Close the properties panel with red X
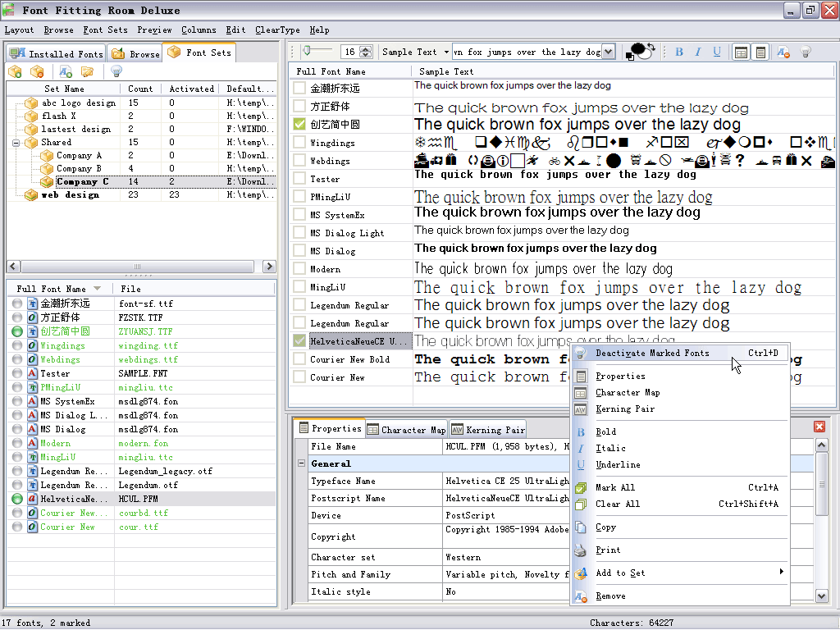The height and width of the screenshot is (630, 840). click(819, 427)
